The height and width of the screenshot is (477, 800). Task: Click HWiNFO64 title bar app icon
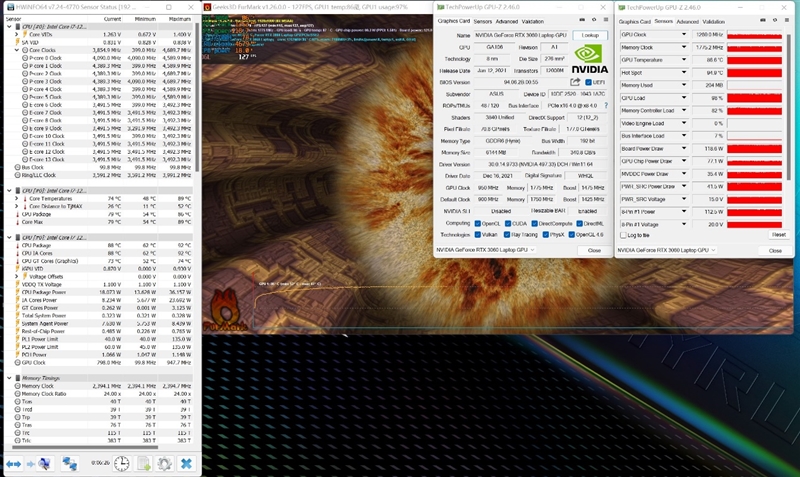[10, 7]
